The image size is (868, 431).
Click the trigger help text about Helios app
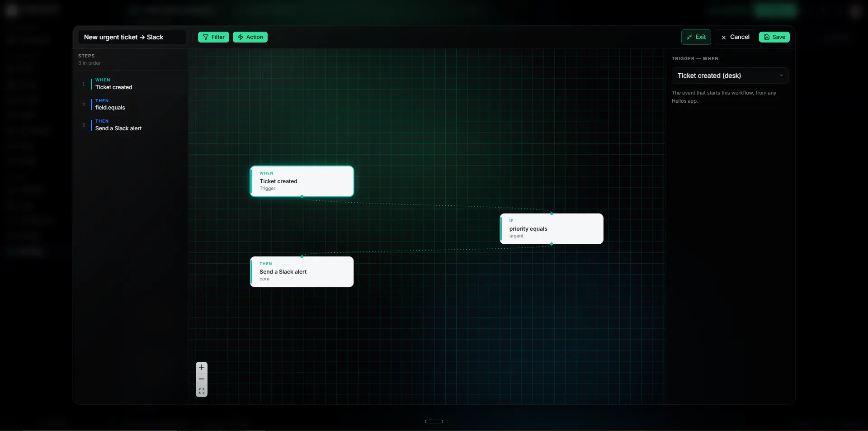point(724,97)
